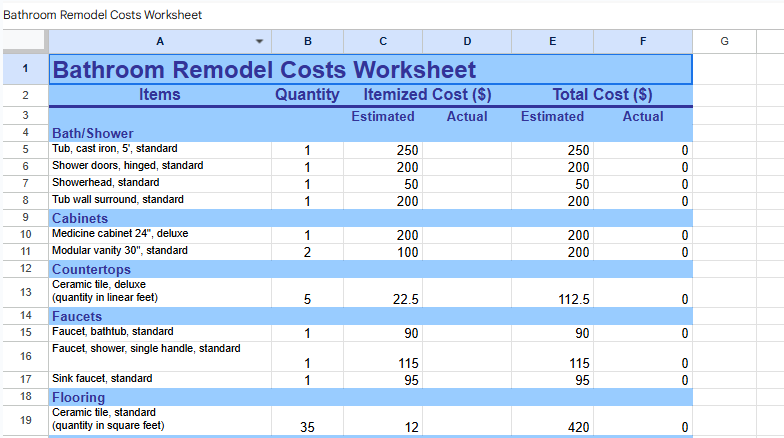Viewport: 784px width, 438px height.
Task: Click the total estimated cell showing 420
Action: point(552,427)
